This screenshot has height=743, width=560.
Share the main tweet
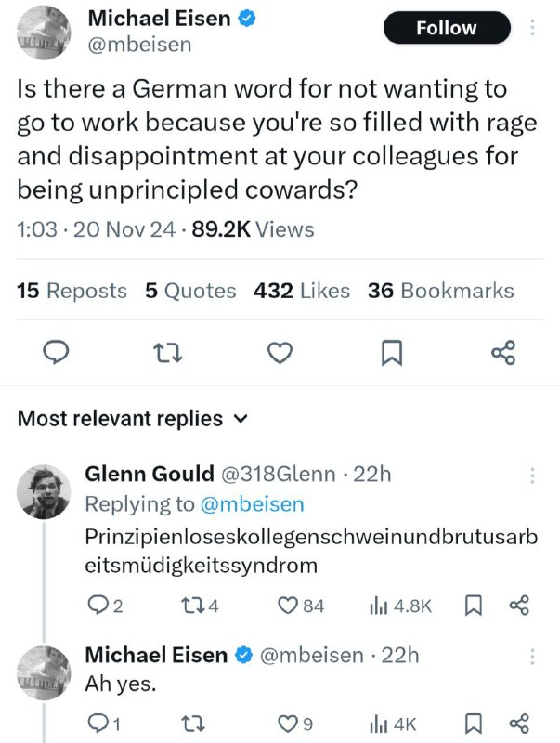pos(502,353)
